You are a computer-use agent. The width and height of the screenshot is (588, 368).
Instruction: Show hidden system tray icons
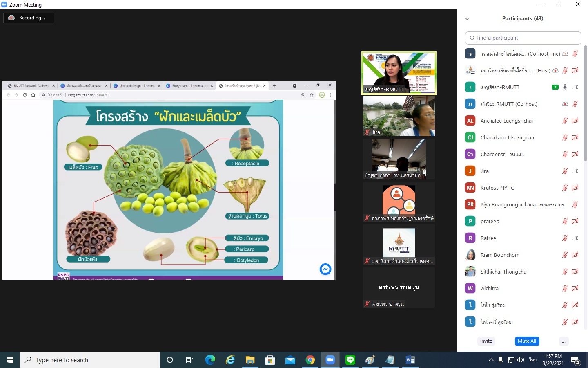point(491,360)
